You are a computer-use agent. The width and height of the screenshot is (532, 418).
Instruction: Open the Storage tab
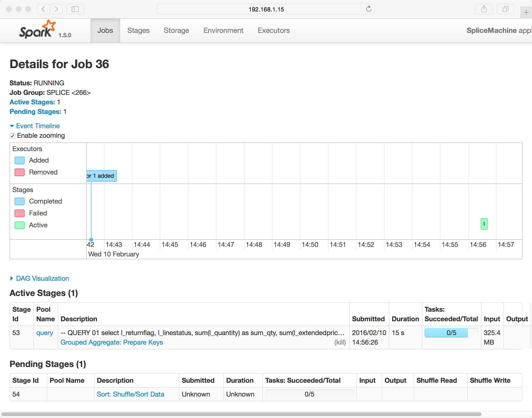pos(176,30)
